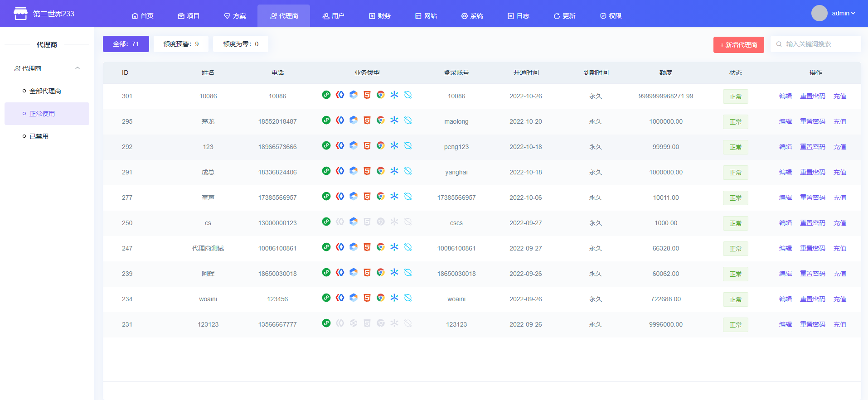Click the red-blue bracket icon in row 291

click(340, 171)
